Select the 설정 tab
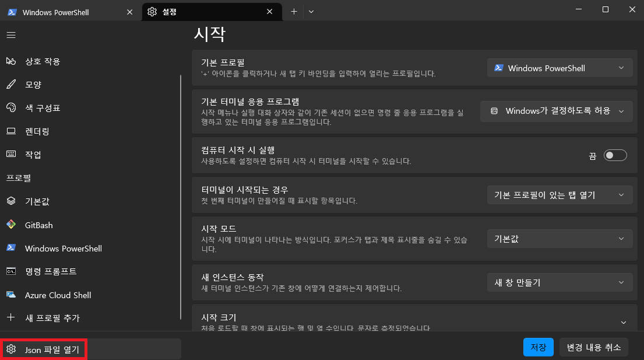644x360 pixels. coord(212,12)
